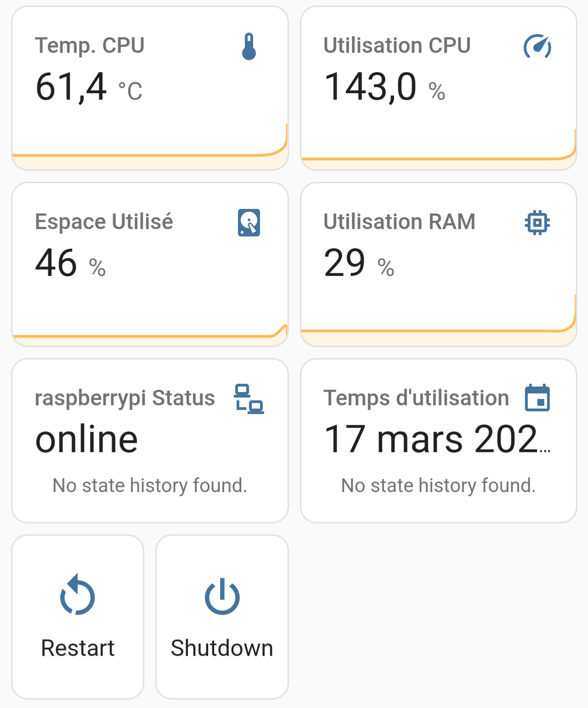The height and width of the screenshot is (708, 588).
Task: Select the 61,4 °C temperature value
Action: [89, 87]
